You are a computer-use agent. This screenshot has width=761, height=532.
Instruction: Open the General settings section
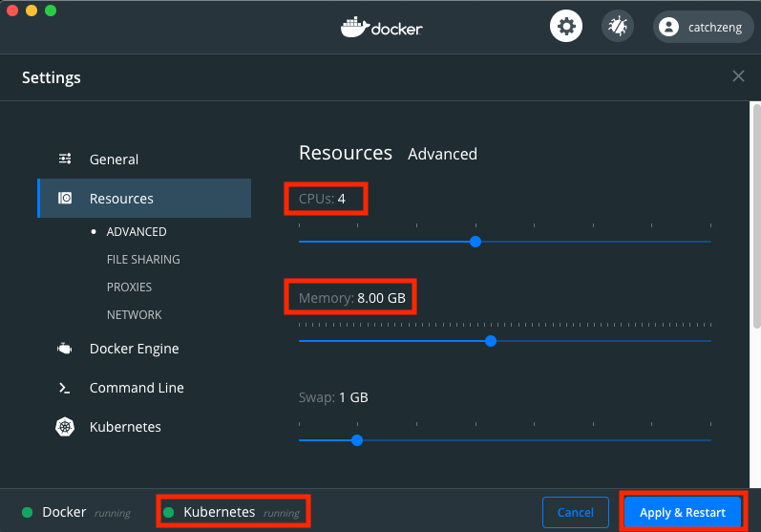144,160
